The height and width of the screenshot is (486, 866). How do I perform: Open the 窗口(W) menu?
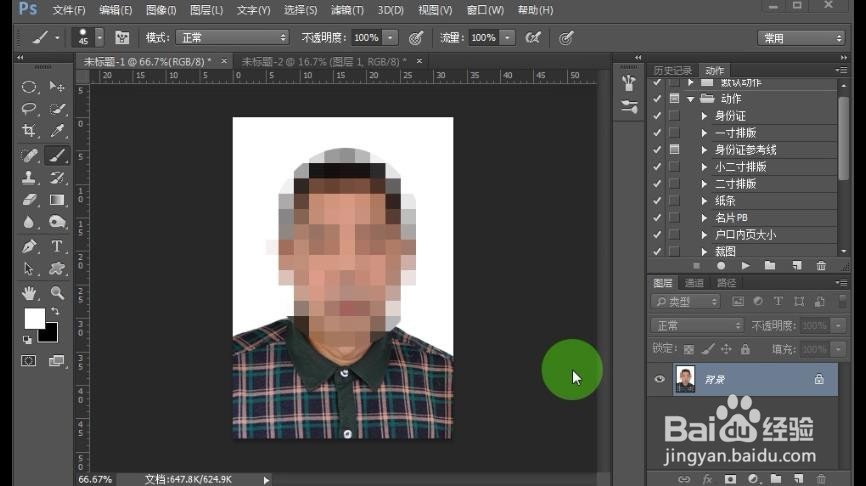[x=485, y=10]
